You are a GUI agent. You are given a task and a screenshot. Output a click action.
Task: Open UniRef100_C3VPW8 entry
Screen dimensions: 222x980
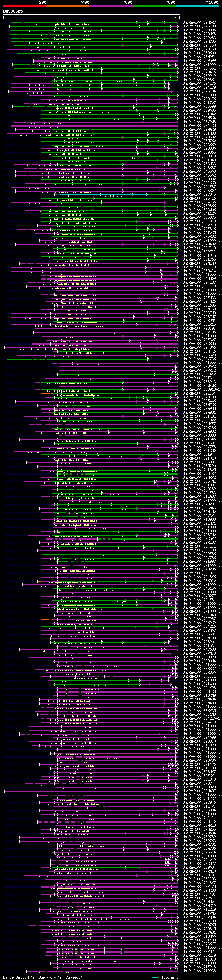point(199,122)
